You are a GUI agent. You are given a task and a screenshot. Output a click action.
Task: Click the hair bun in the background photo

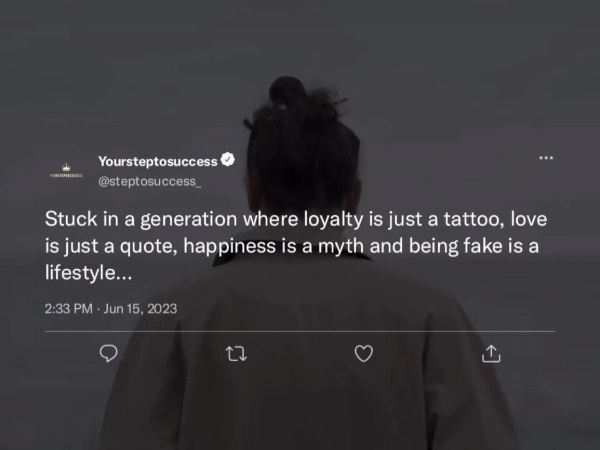pyautogui.click(x=288, y=91)
